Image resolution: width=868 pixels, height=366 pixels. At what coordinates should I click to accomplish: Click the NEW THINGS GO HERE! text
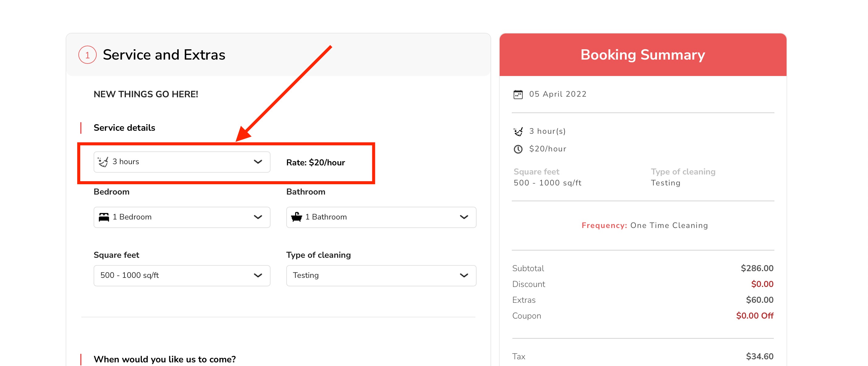pos(146,94)
